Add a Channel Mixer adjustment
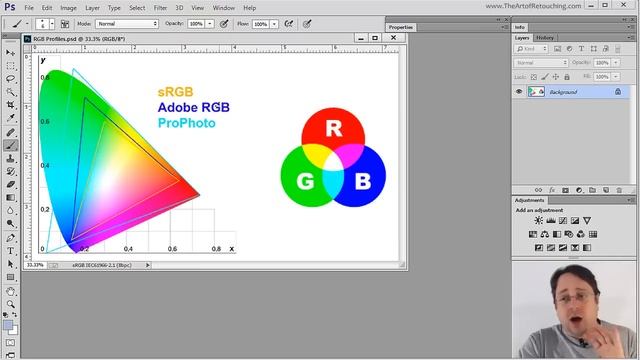Image resolution: width=640 pixels, height=360 pixels. (x=581, y=234)
